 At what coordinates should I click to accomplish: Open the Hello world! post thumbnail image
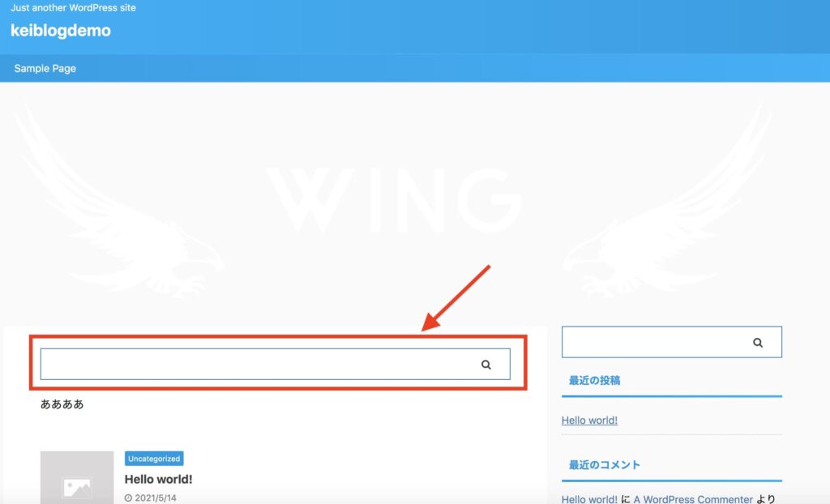click(x=77, y=477)
